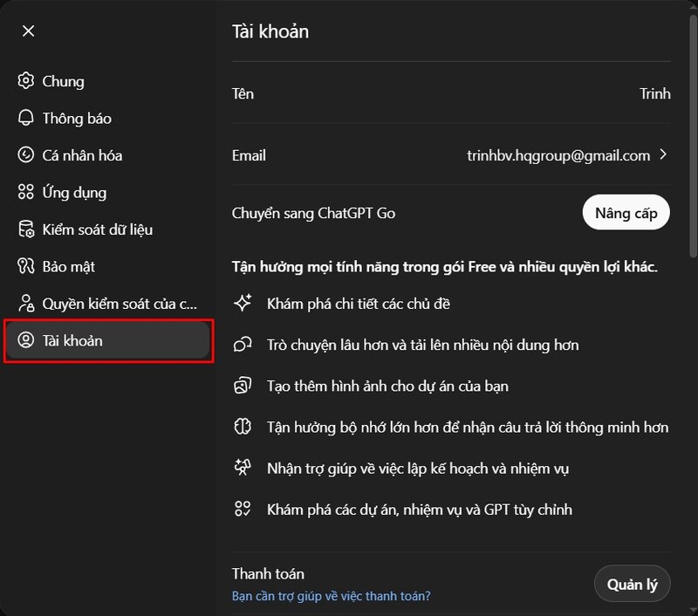The image size is (698, 616).
Task: Click the four-circle Ứng dụng icon
Action: tap(26, 192)
